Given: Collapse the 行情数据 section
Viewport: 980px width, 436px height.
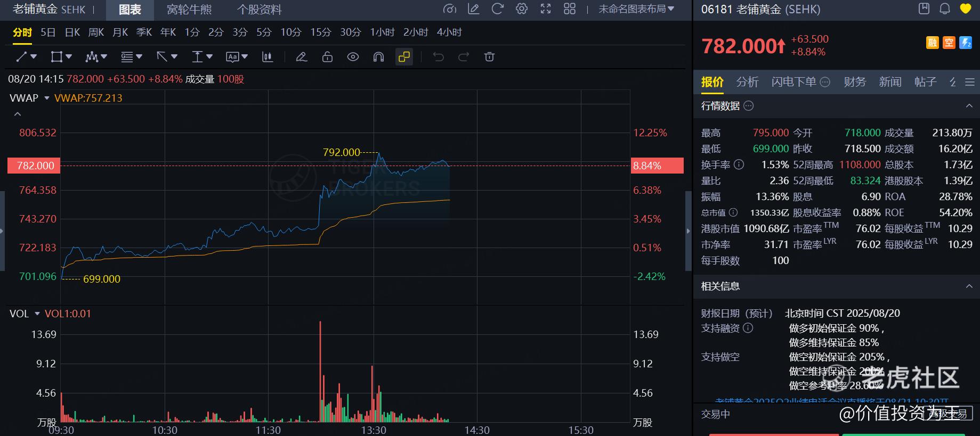Looking at the screenshot, I should click(x=969, y=106).
